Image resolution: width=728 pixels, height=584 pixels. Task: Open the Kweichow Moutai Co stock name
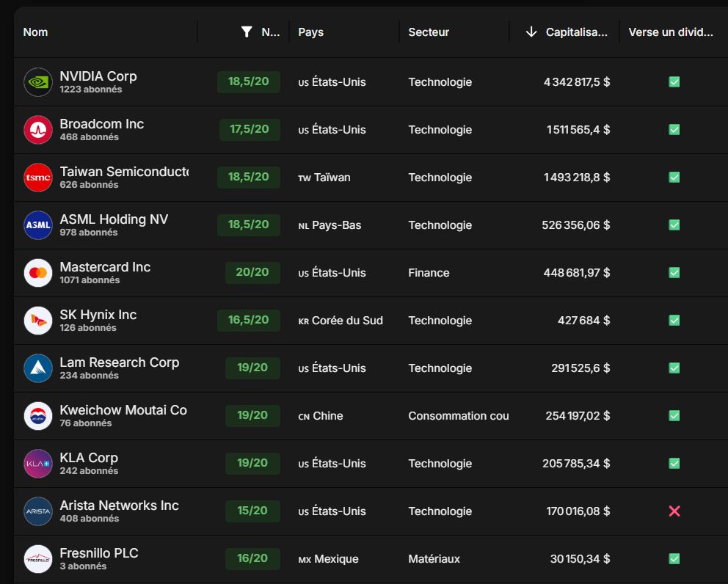tap(123, 410)
